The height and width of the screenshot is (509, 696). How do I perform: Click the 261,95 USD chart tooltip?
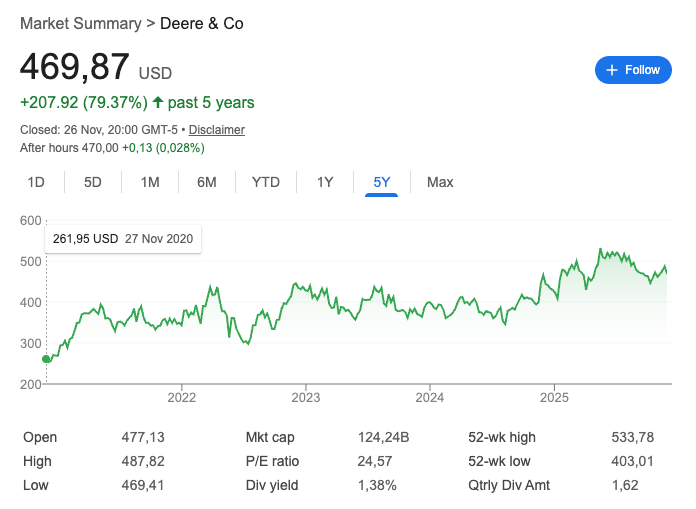123,239
